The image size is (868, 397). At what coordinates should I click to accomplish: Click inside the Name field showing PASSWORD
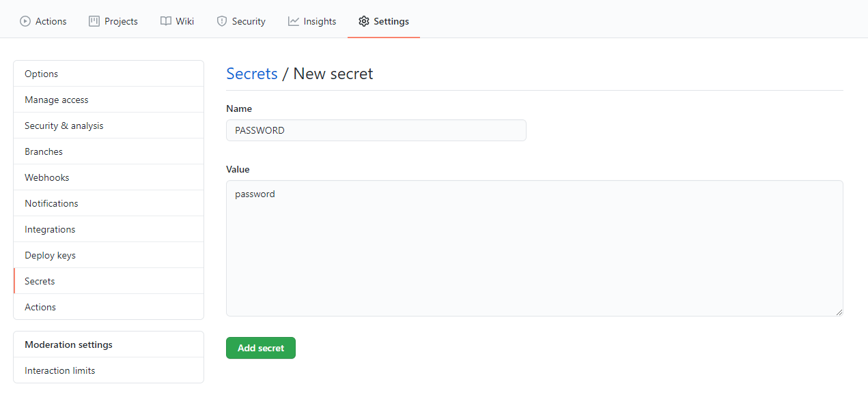[x=376, y=130]
